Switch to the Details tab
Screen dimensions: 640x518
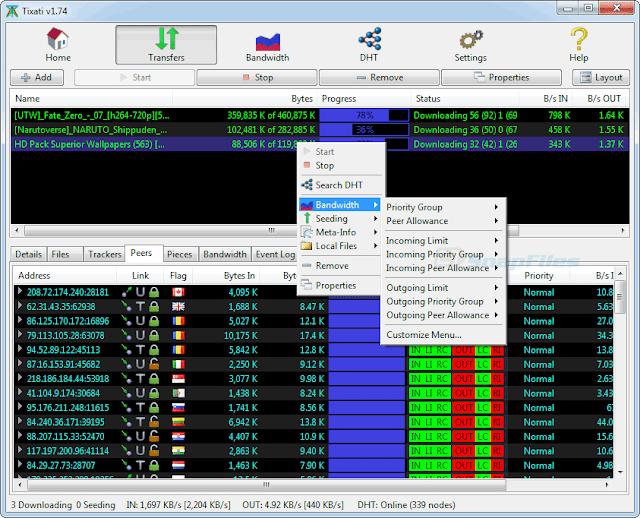(29, 254)
